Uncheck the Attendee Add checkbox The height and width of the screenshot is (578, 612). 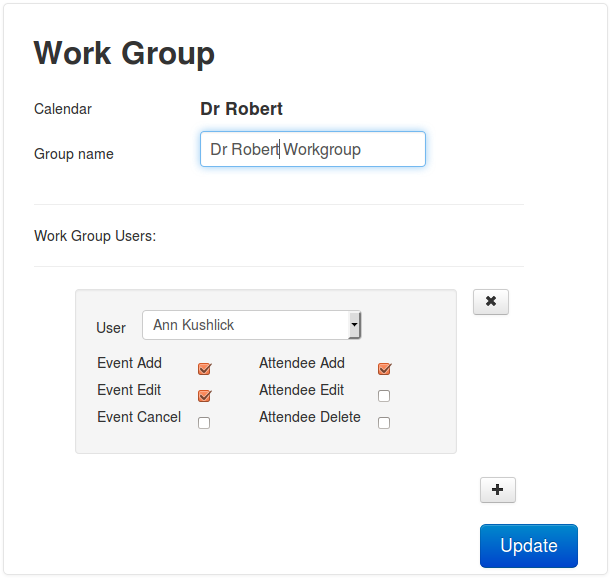click(x=384, y=369)
